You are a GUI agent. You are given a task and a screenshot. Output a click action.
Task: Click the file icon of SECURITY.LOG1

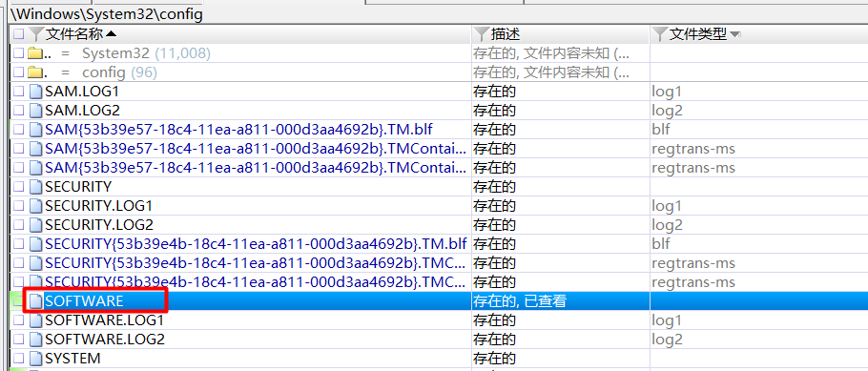(x=36, y=205)
